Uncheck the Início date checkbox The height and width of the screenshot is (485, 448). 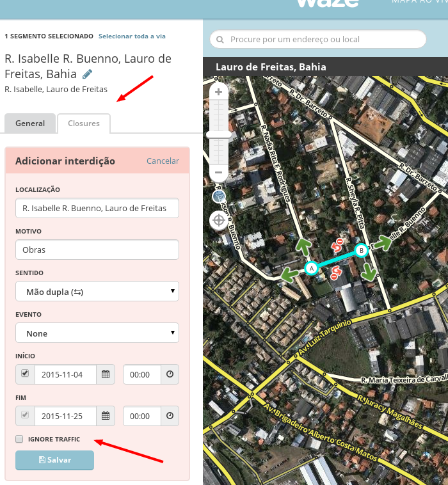pos(25,373)
